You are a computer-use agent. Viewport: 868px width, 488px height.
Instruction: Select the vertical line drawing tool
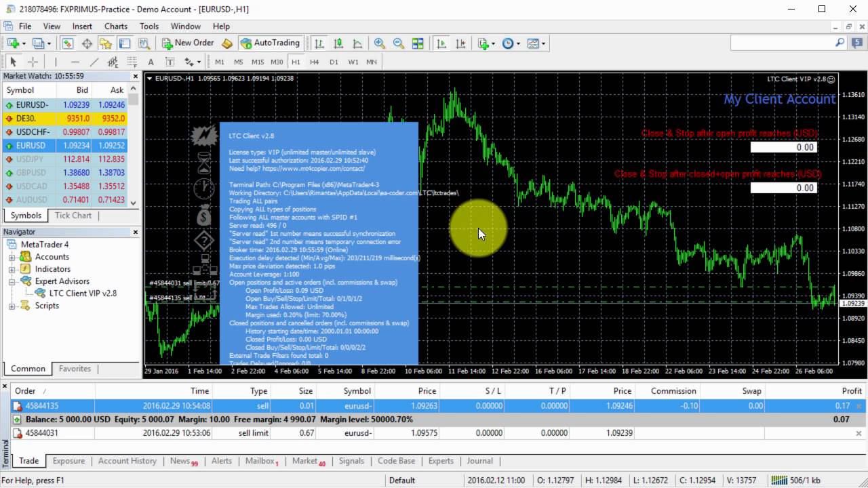56,62
